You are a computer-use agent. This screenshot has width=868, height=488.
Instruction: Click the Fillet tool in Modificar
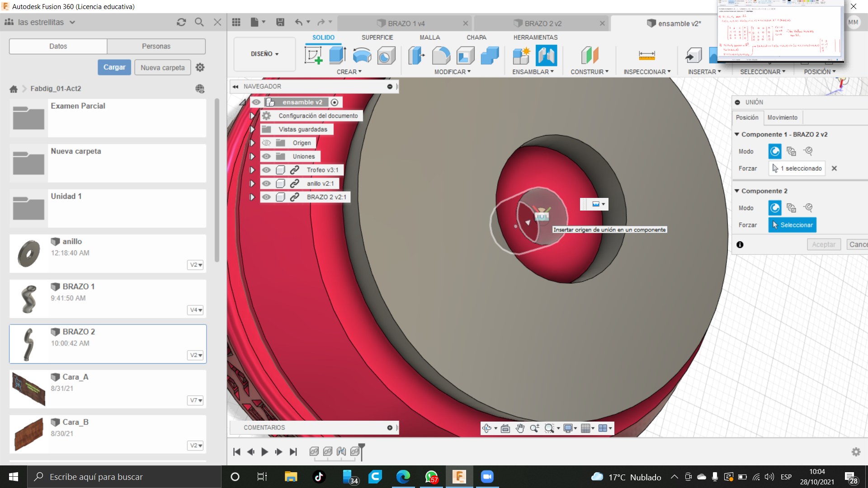(x=441, y=56)
